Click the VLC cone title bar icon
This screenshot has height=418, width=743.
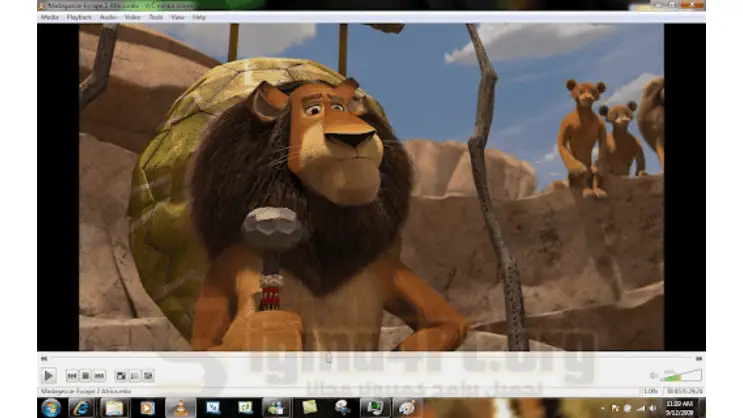pyautogui.click(x=42, y=5)
